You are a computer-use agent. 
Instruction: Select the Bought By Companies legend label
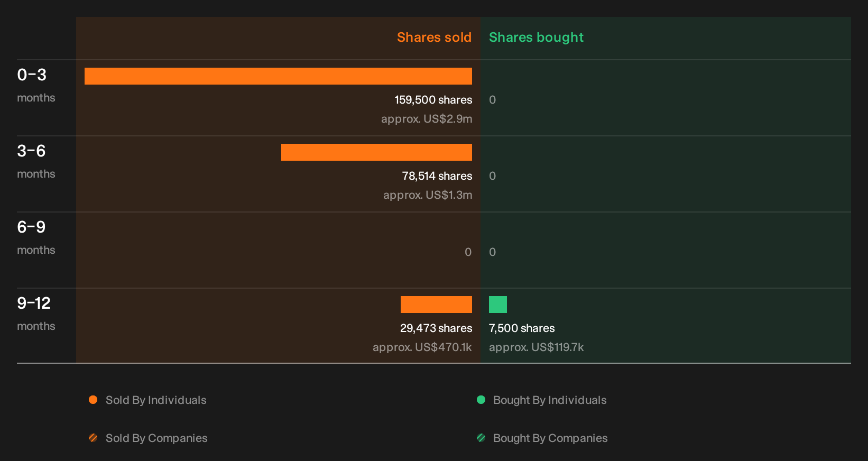point(550,438)
